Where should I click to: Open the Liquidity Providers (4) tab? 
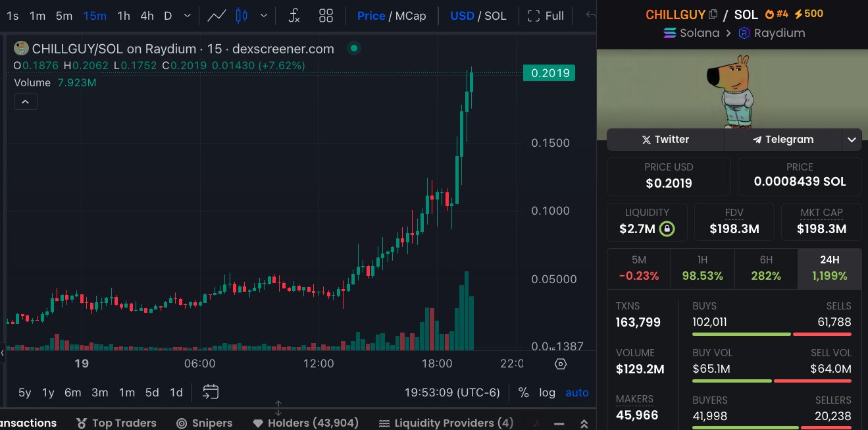click(446, 423)
